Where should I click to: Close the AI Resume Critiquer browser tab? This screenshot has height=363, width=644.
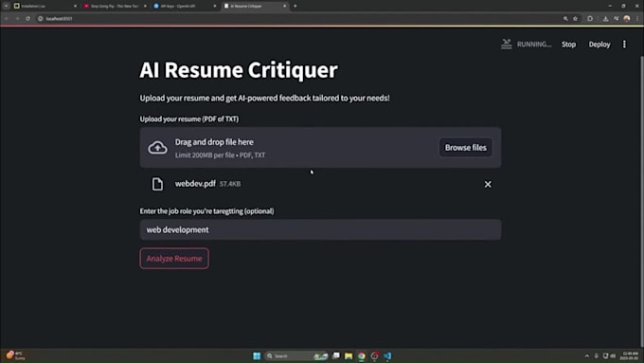coord(285,7)
